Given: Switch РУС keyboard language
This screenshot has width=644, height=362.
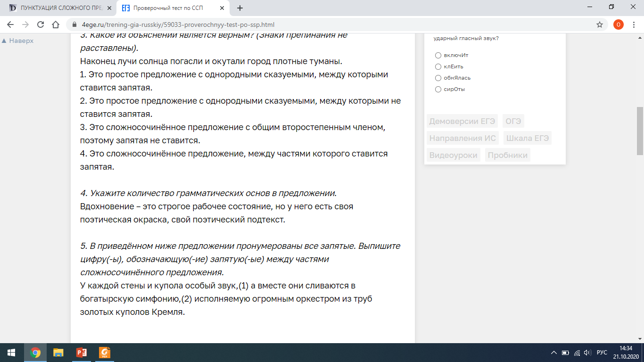Looking at the screenshot, I should (x=602, y=353).
